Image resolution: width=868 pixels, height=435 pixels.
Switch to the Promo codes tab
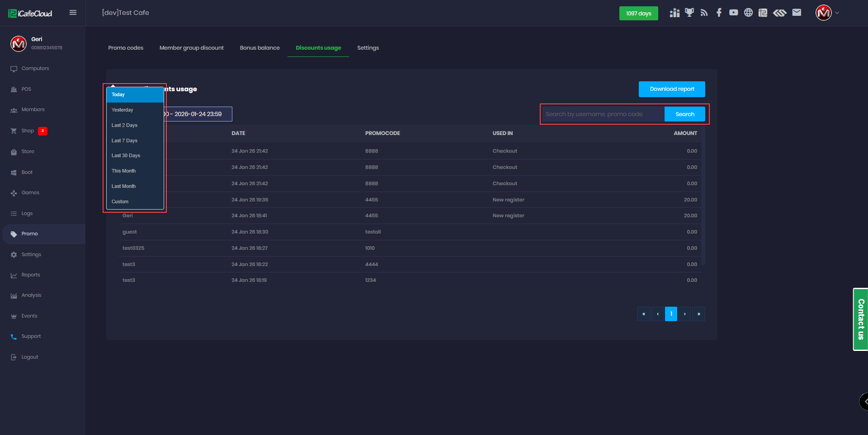pos(126,48)
